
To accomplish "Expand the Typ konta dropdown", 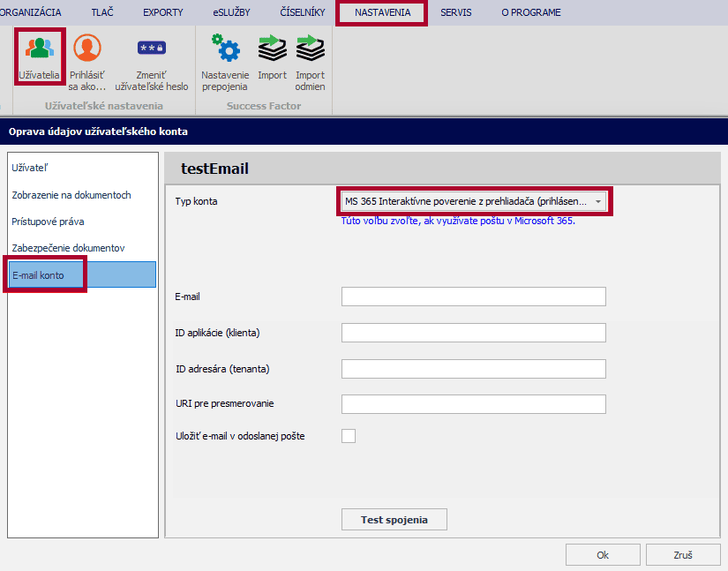I will [x=597, y=201].
